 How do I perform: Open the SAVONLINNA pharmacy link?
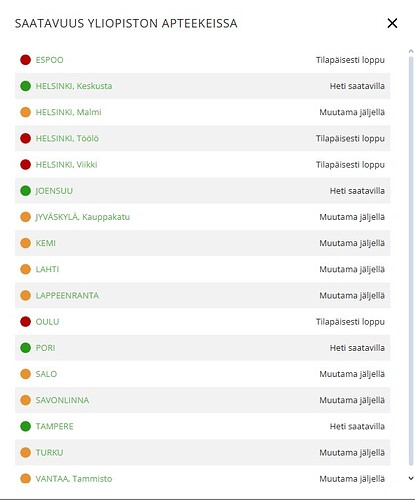(x=62, y=400)
